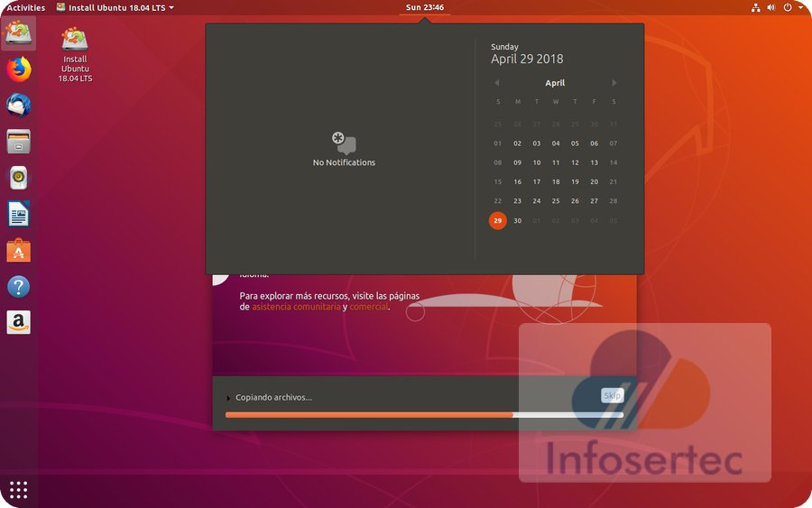Launch Rhythmbox music player

coord(19,178)
